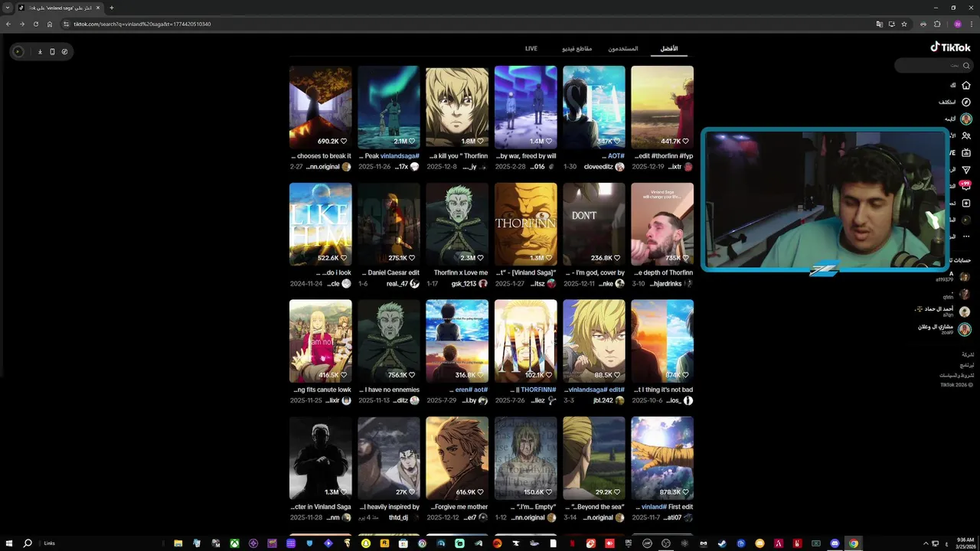Open the Following profile avatar in sidebar
Viewport: 980px width, 551px height.
[966, 119]
